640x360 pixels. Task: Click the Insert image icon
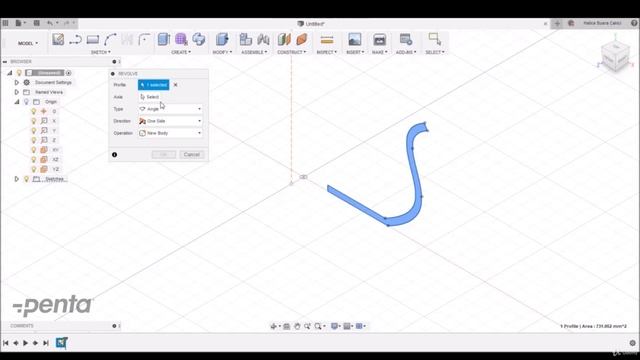[355, 39]
